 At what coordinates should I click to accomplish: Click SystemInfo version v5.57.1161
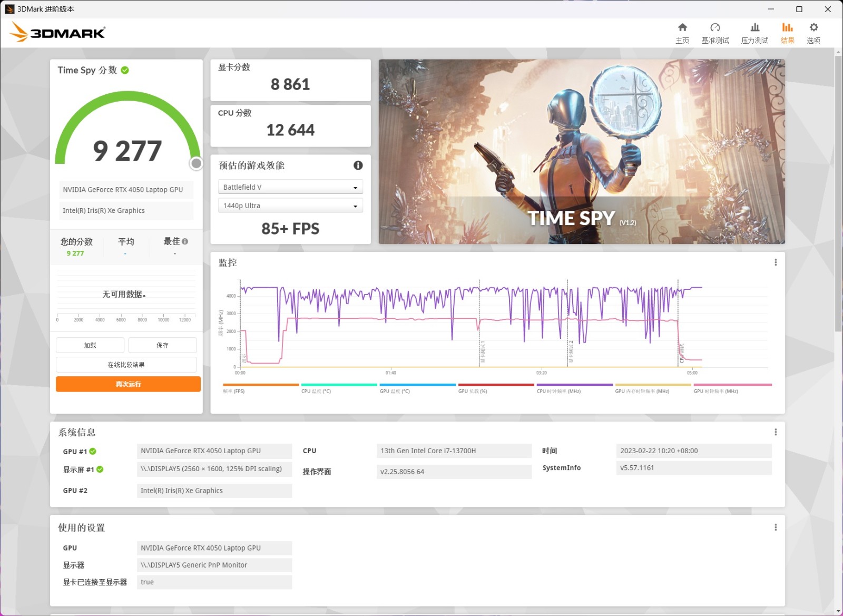coord(694,467)
